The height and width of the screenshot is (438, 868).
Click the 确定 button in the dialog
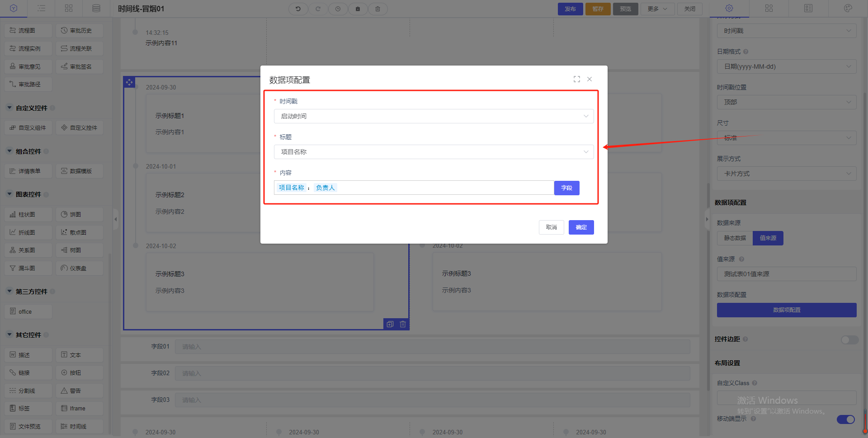coord(581,227)
